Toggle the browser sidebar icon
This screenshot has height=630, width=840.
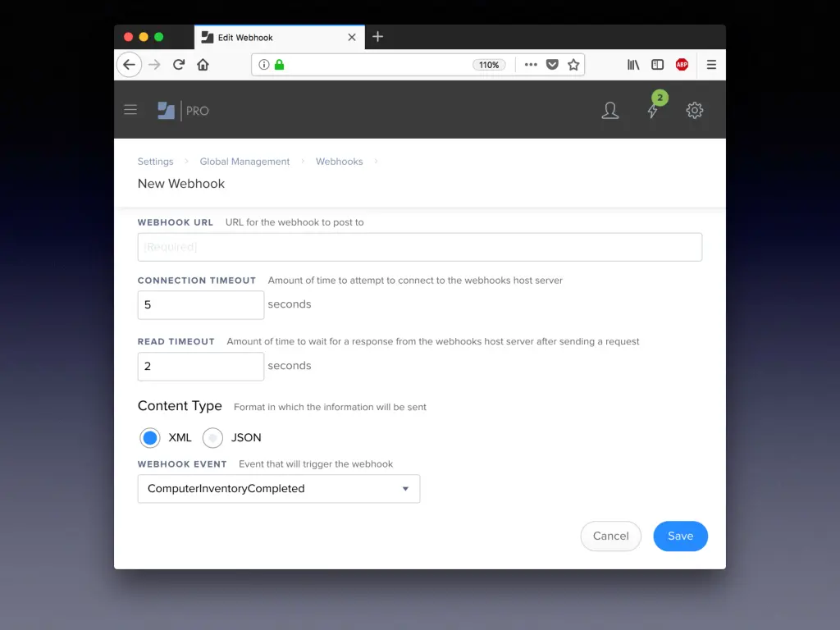(657, 65)
